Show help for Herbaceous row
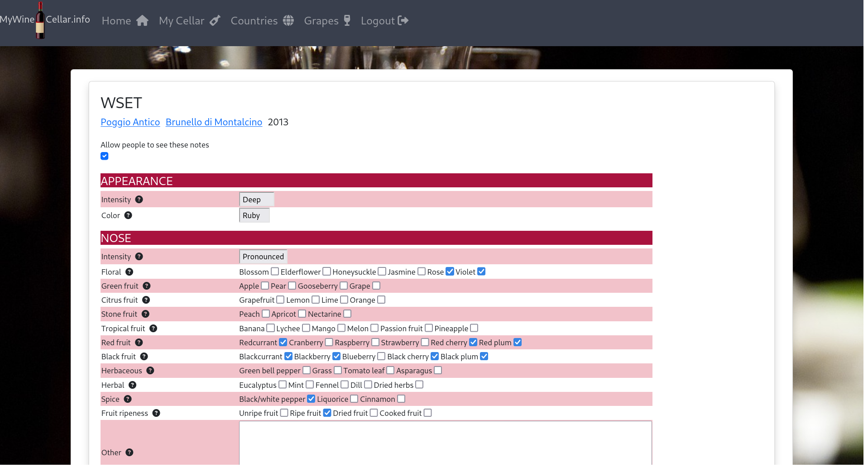This screenshot has width=868, height=467. tap(150, 371)
